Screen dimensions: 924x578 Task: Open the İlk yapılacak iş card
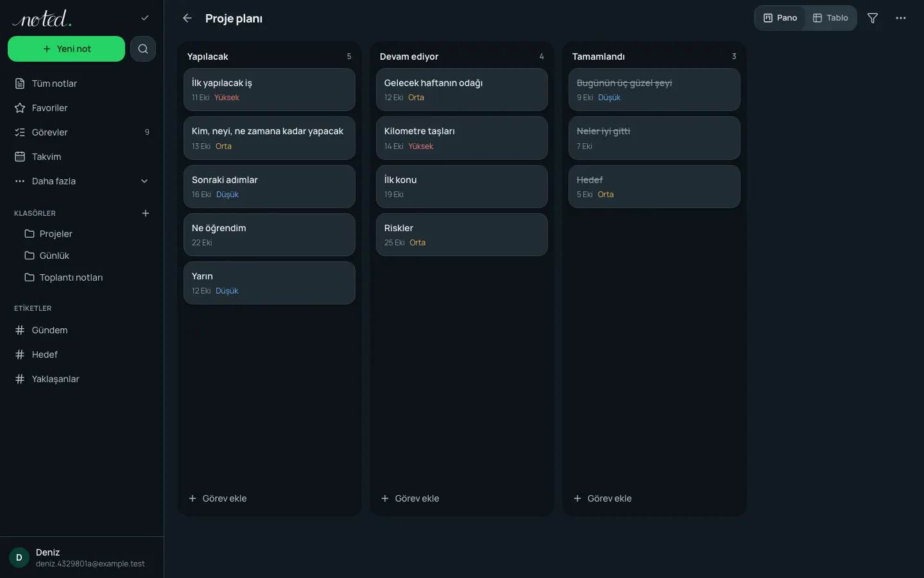[x=269, y=90]
